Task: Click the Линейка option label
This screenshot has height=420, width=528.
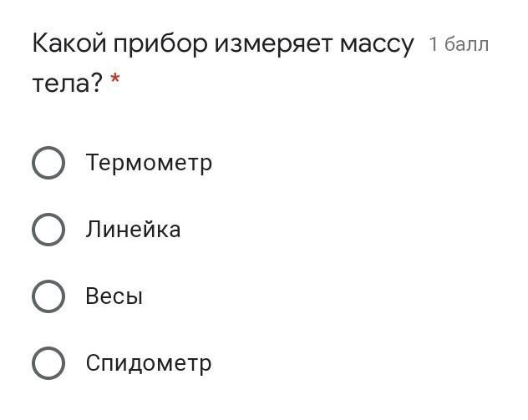Action: pyautogui.click(x=133, y=230)
